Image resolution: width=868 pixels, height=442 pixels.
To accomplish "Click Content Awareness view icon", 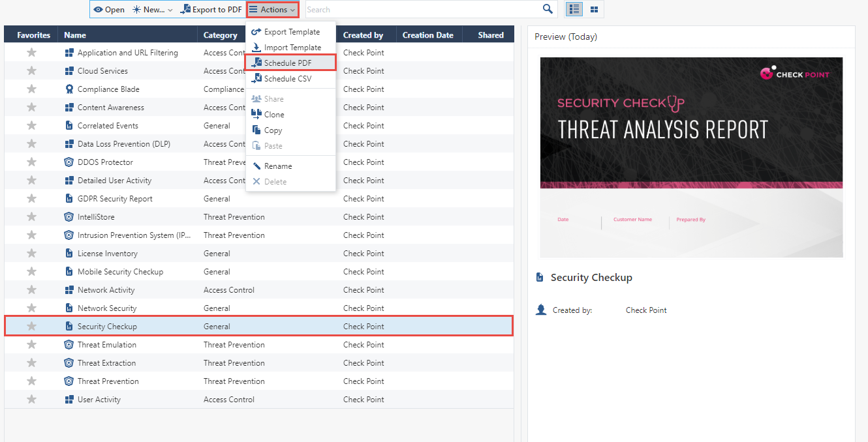I will pyautogui.click(x=69, y=108).
